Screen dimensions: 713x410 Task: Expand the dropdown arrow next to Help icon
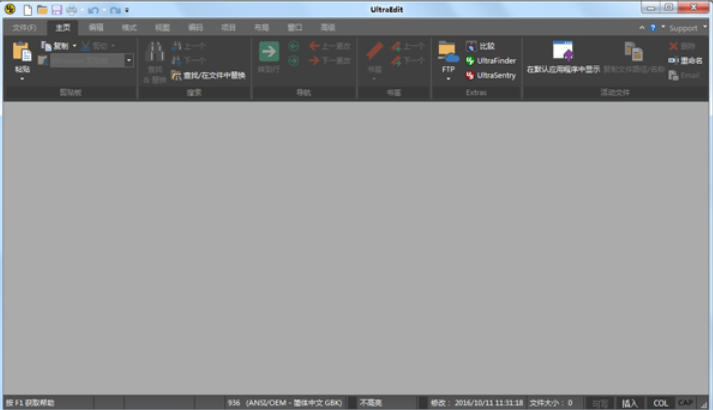pyautogui.click(x=663, y=27)
